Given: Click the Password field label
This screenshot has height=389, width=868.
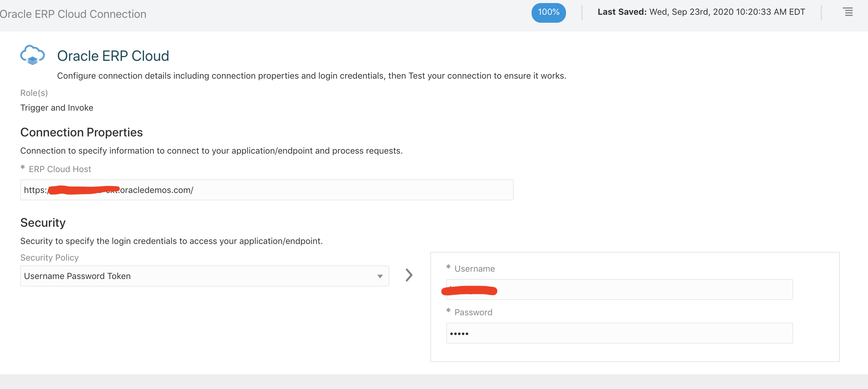Looking at the screenshot, I should [473, 312].
